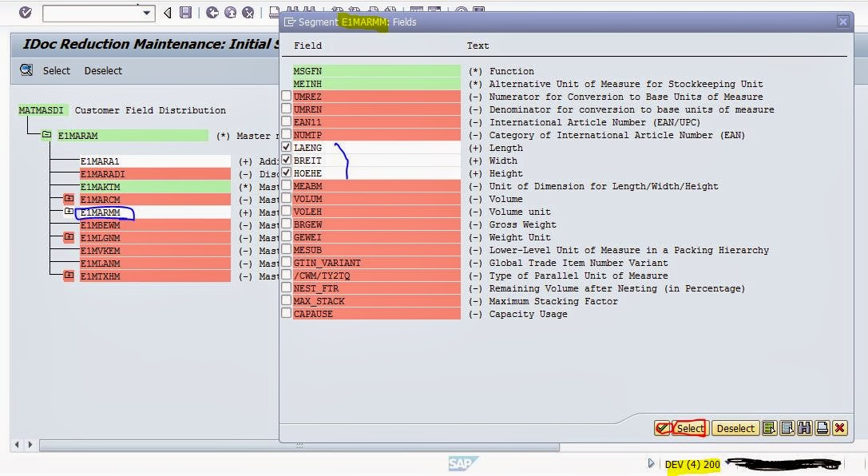Click the MSGFN field name
The width and height of the screenshot is (868, 476).
tap(307, 71)
